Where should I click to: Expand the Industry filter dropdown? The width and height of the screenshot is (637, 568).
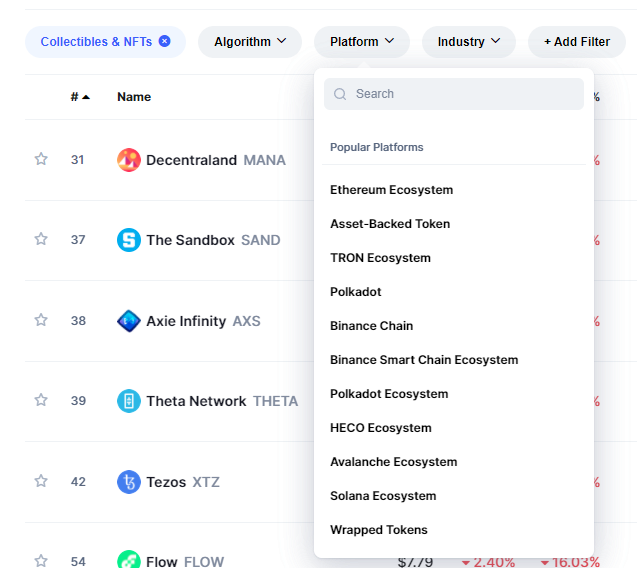click(x=468, y=42)
